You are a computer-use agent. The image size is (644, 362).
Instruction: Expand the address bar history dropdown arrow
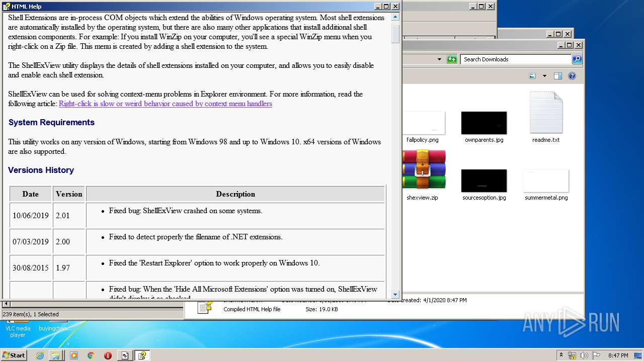(439, 59)
